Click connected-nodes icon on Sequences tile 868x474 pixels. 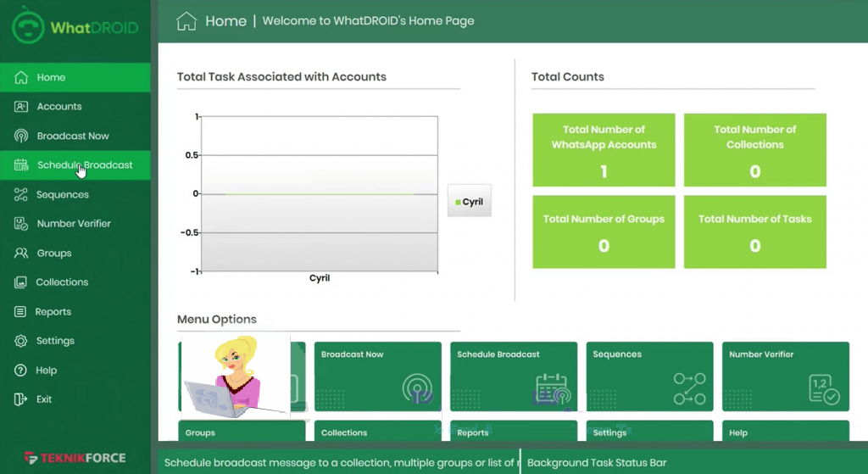[x=690, y=388]
